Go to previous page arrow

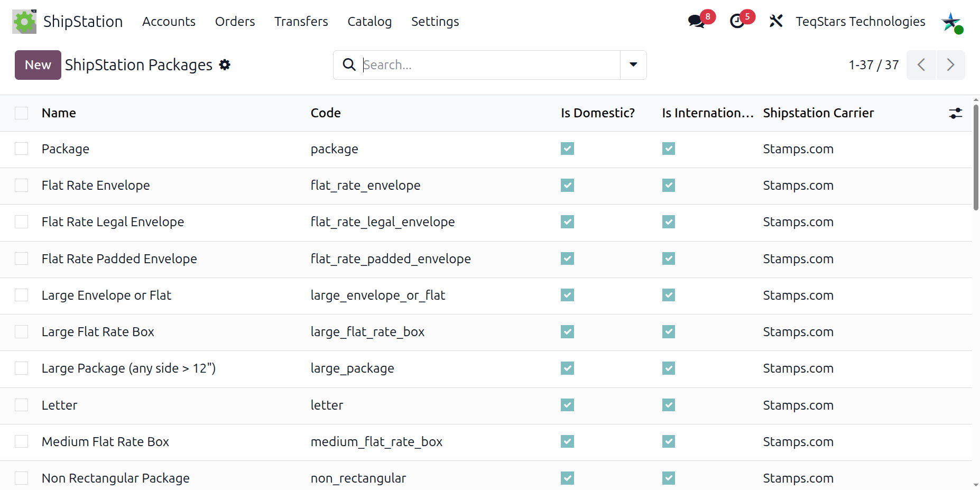921,65
